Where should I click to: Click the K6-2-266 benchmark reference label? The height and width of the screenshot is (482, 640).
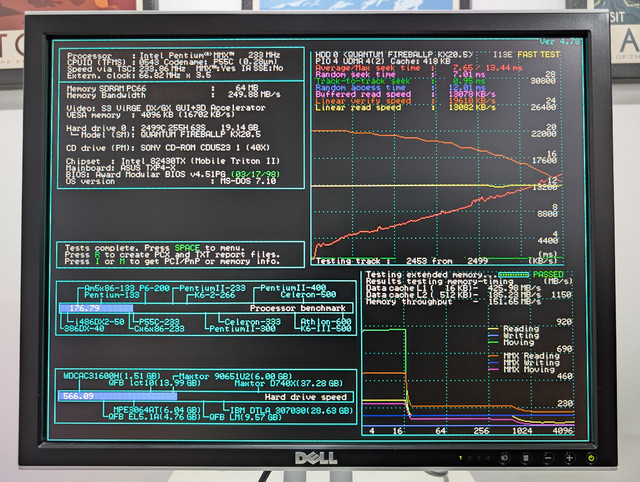(215, 295)
